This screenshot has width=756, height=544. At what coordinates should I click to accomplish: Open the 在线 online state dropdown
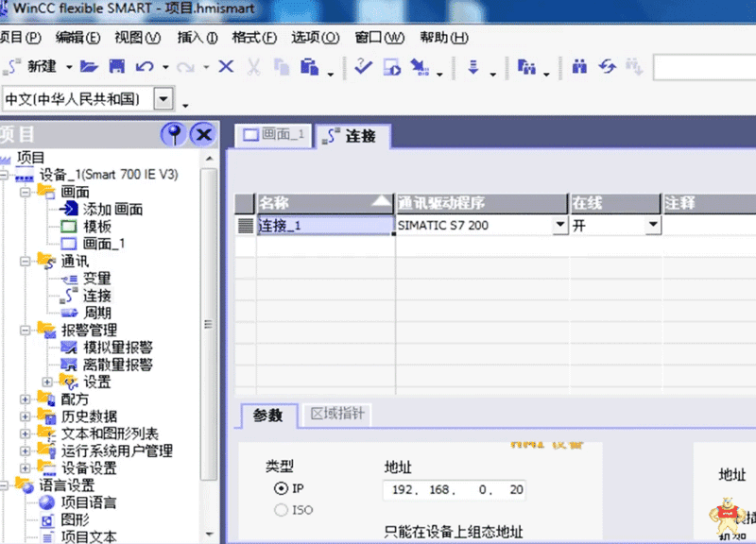[x=652, y=225]
